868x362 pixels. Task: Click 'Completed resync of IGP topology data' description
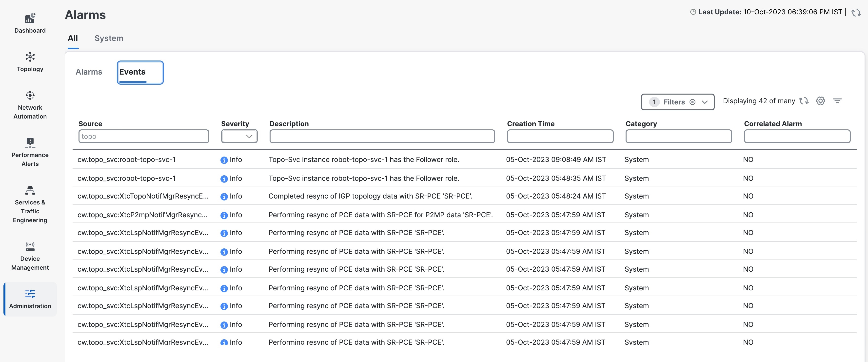pyautogui.click(x=370, y=196)
